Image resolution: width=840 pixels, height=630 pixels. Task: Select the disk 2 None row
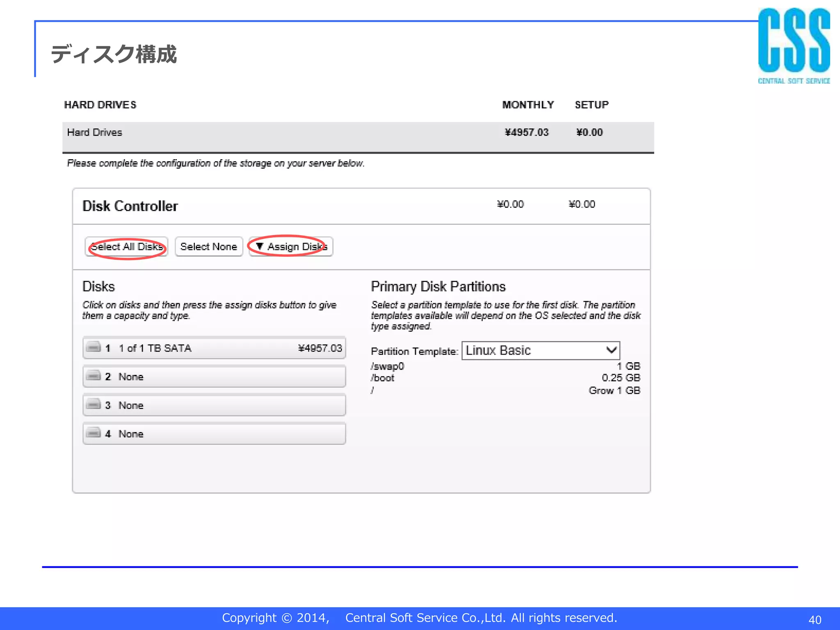click(x=214, y=377)
